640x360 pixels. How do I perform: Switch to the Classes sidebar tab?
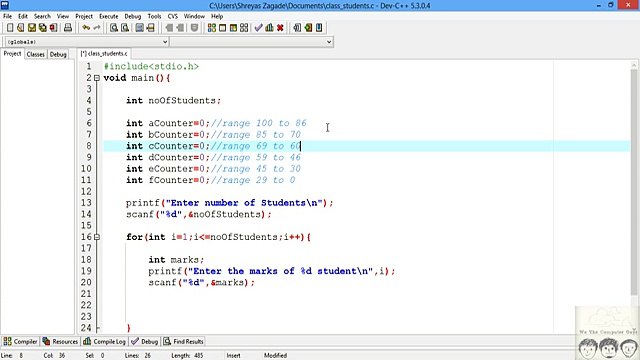36,54
